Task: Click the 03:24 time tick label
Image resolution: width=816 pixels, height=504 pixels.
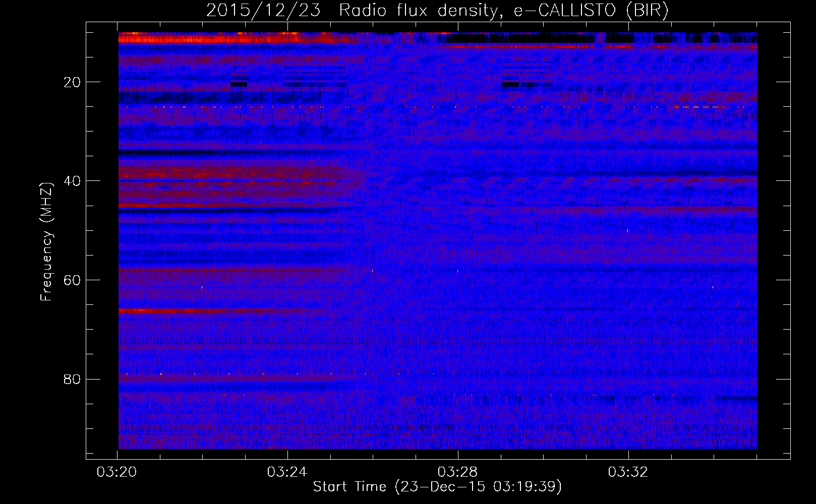Action: (x=287, y=472)
